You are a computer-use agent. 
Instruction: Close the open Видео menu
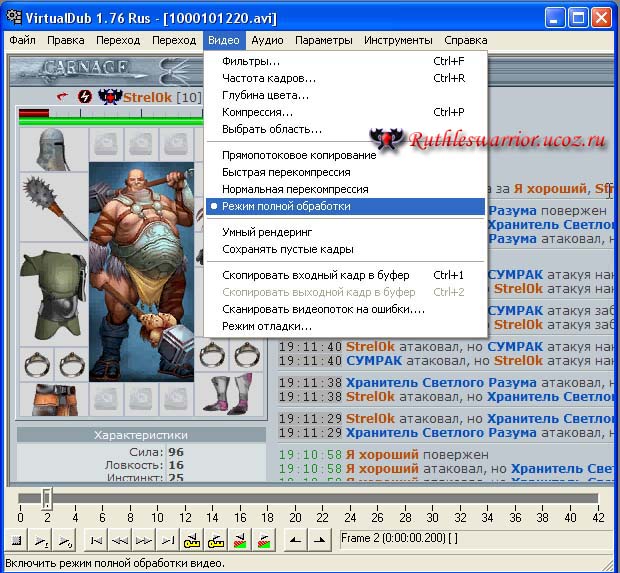click(224, 40)
